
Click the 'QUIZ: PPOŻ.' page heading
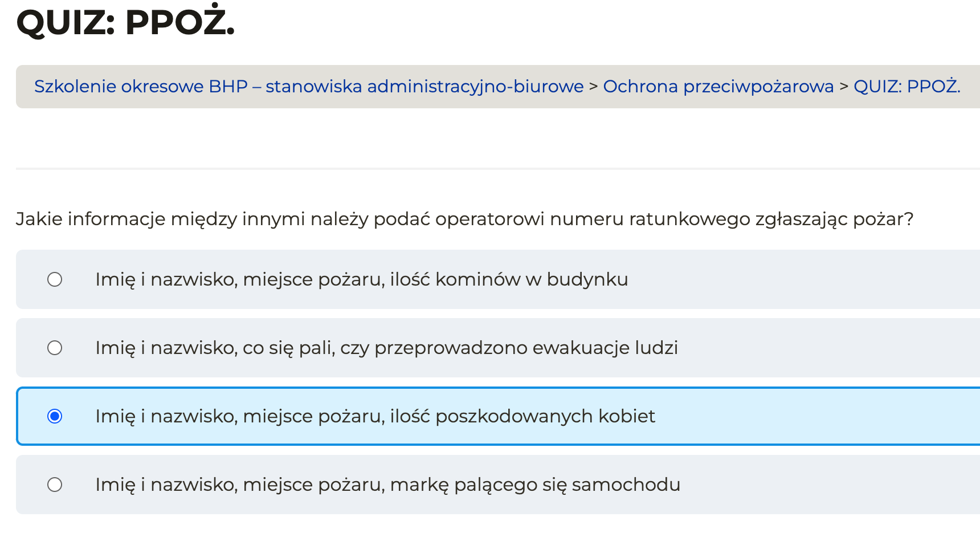click(x=125, y=23)
